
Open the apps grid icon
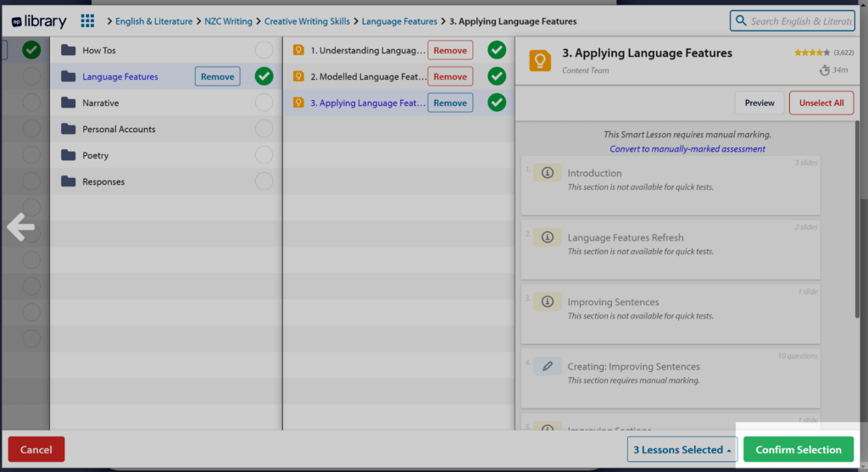coord(87,21)
